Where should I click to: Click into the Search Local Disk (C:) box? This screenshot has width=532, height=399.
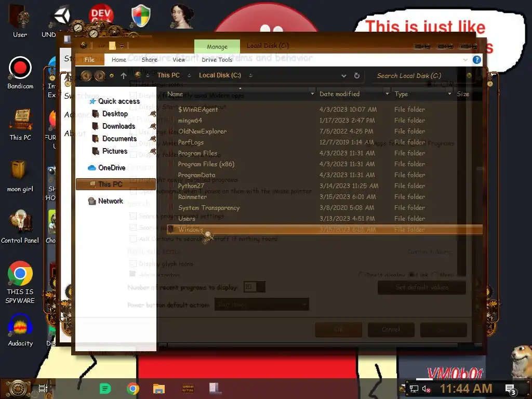[418, 76]
